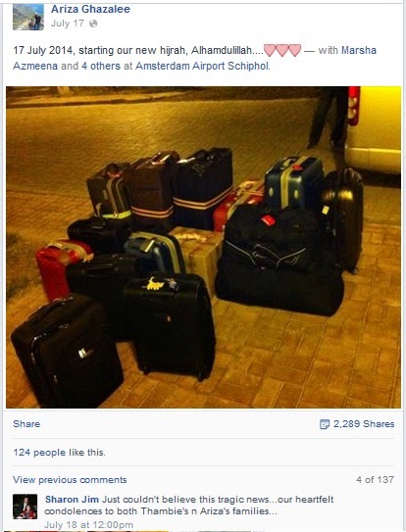View the 2,289 Shares list
Image resolution: width=406 pixels, height=532 pixels.
pos(364,424)
